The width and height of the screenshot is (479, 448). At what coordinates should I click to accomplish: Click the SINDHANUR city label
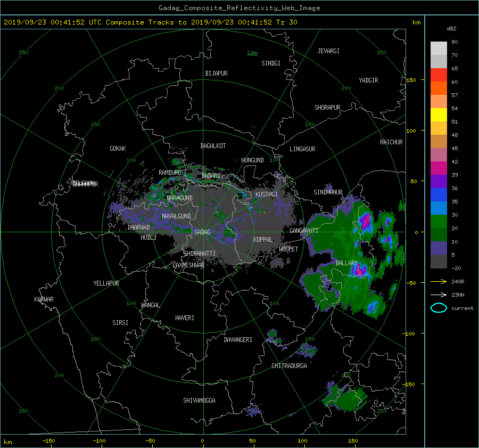point(328,192)
